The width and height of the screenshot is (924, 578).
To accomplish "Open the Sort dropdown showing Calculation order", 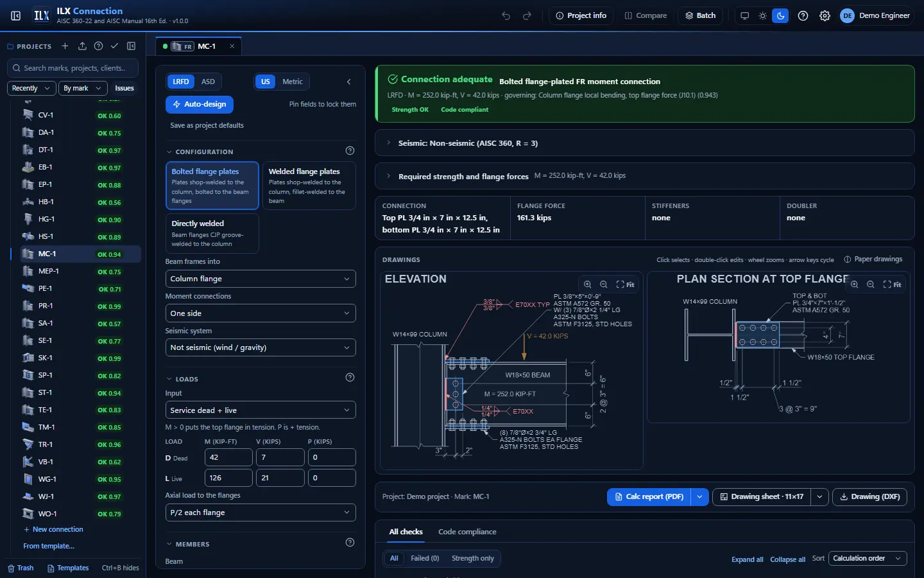I will coord(868,559).
